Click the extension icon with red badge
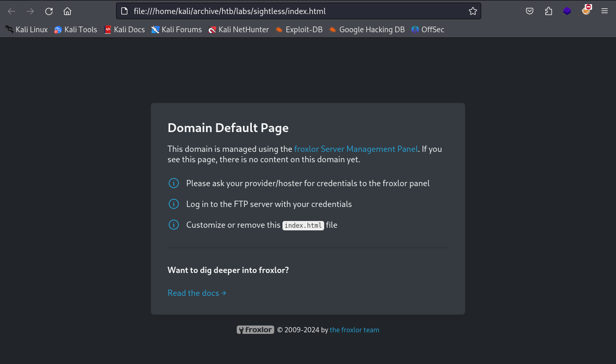The width and height of the screenshot is (616, 364). [x=586, y=10]
